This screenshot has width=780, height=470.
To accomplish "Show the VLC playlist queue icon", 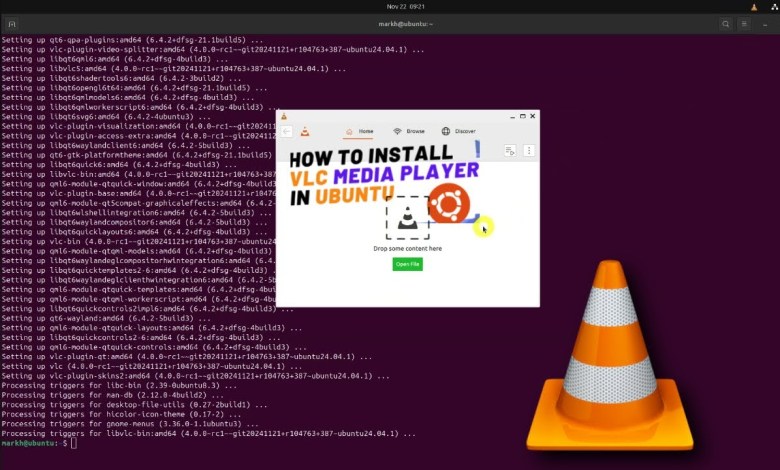I will tap(510, 150).
